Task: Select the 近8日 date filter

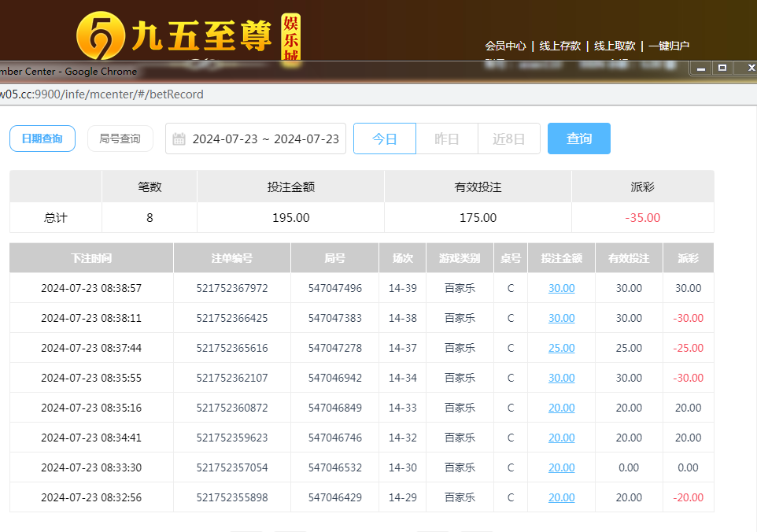Action: click(508, 139)
